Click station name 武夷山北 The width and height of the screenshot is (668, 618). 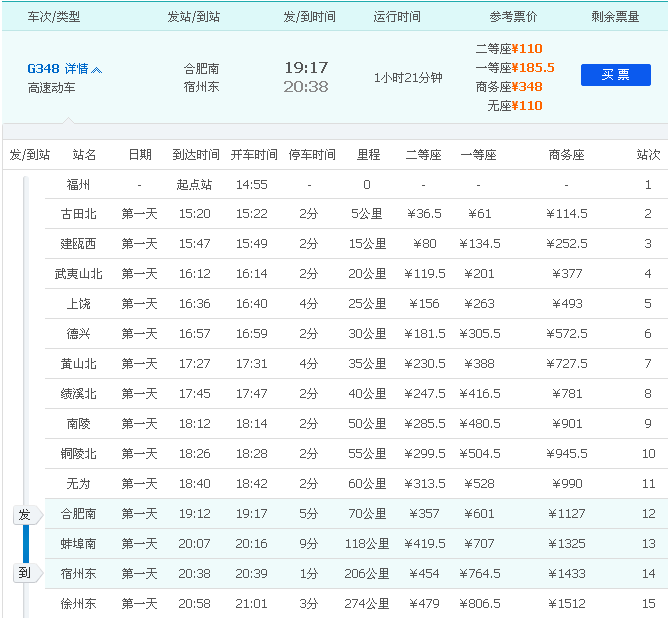pos(78,273)
